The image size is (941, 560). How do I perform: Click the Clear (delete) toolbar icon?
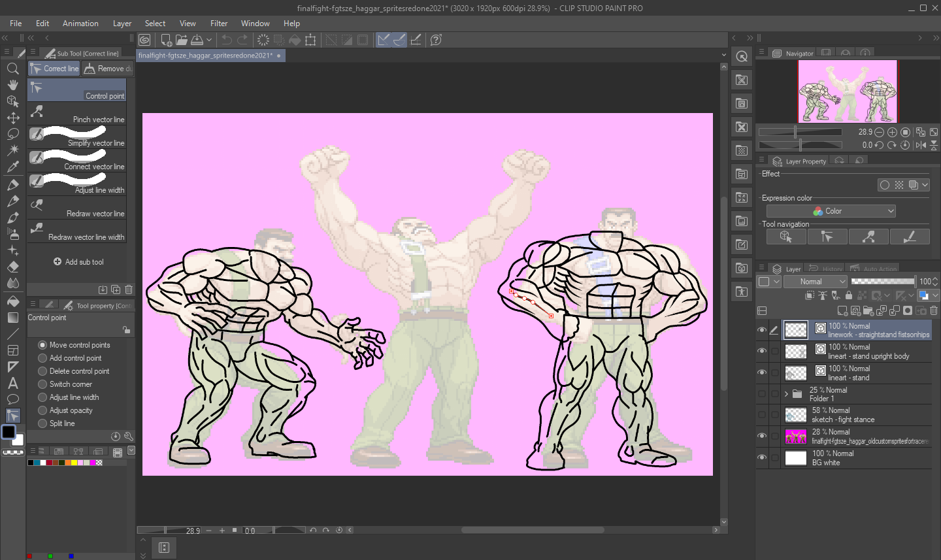(263, 40)
